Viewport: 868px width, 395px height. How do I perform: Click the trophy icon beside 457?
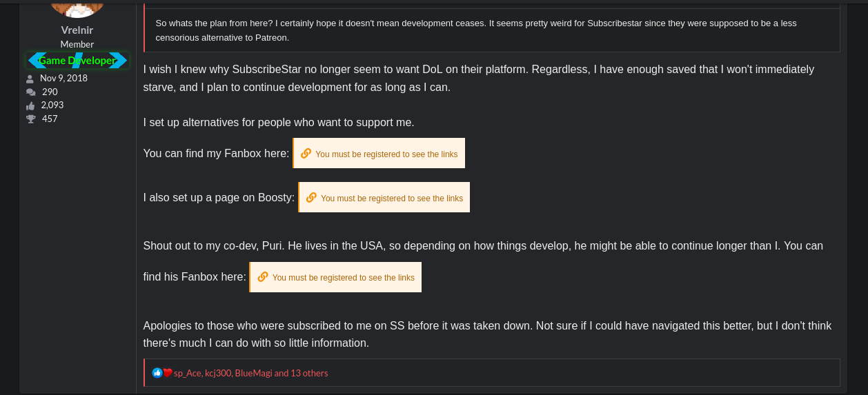coord(30,119)
